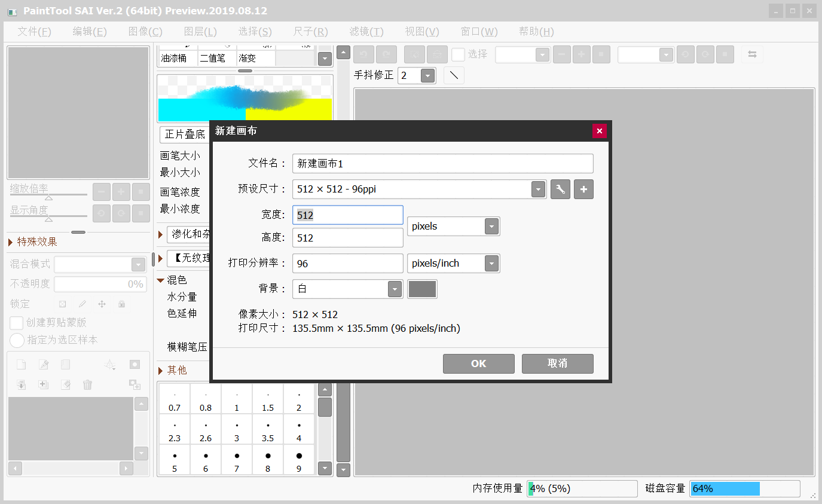Open 背景 background type dropdown
The width and height of the screenshot is (822, 504).
pyautogui.click(x=395, y=289)
